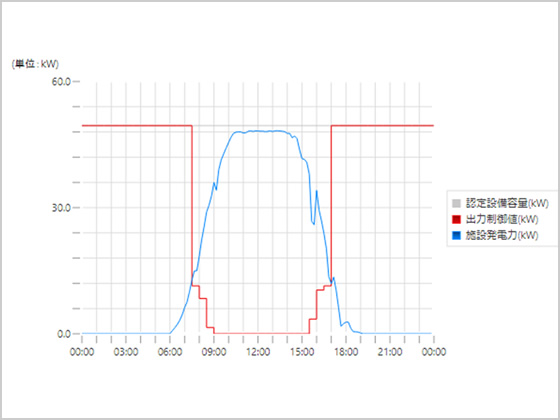Toggle the 施設発電力(kW) legend label
Viewport: 560px width, 420px height.
click(x=502, y=235)
